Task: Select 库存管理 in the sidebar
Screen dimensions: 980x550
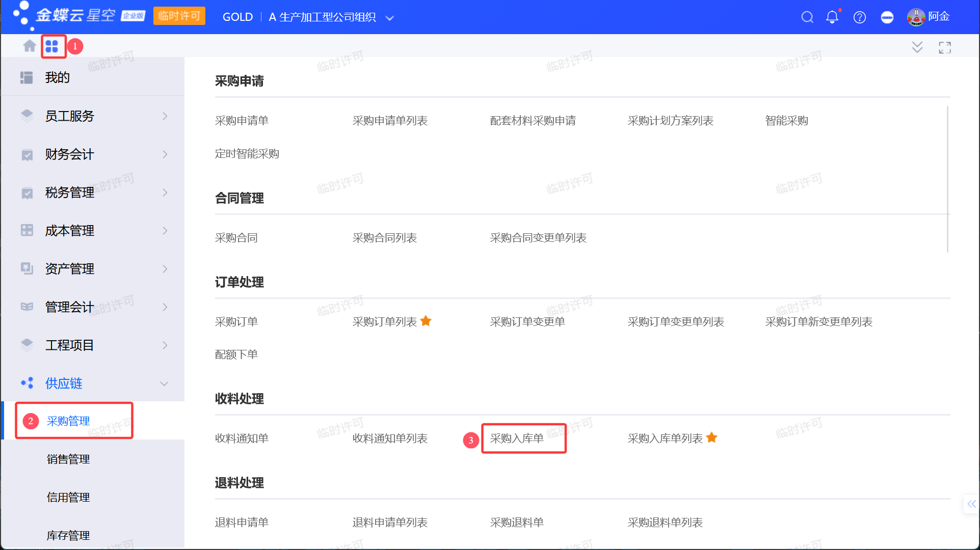Action: point(68,535)
